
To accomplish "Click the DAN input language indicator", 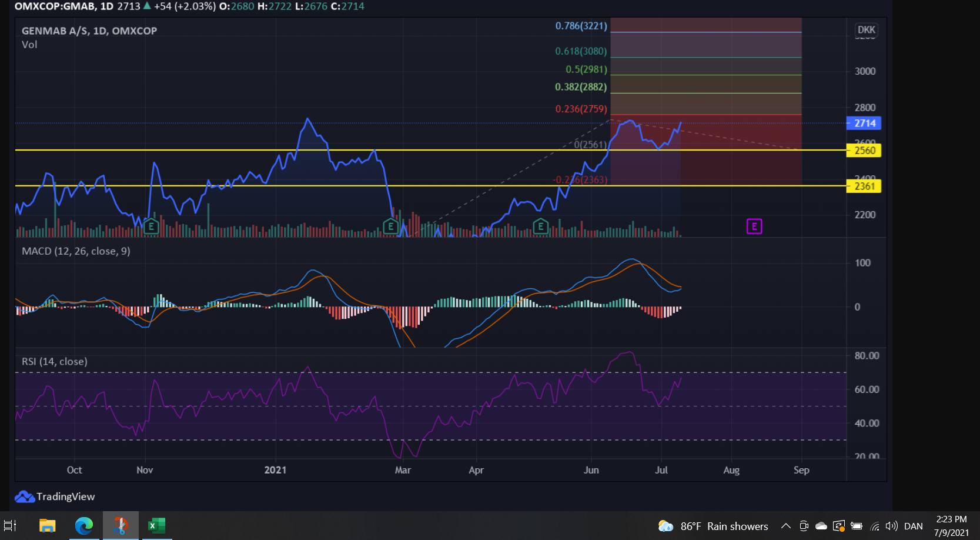I will (914, 526).
